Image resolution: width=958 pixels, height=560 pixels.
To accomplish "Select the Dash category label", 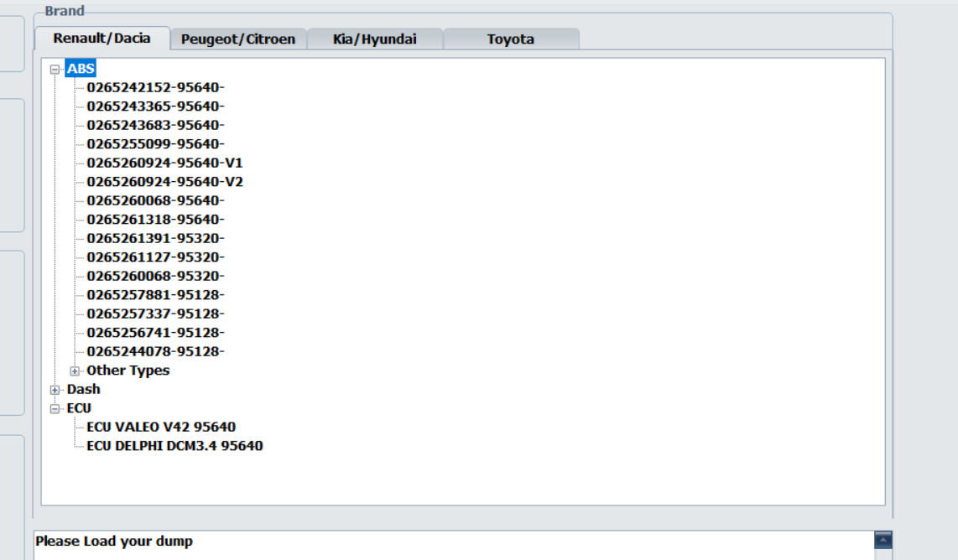I will click(83, 389).
